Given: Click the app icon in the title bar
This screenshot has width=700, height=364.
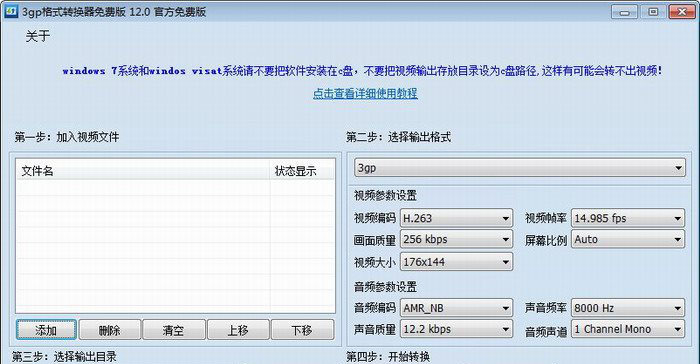Looking at the screenshot, I should (11, 11).
